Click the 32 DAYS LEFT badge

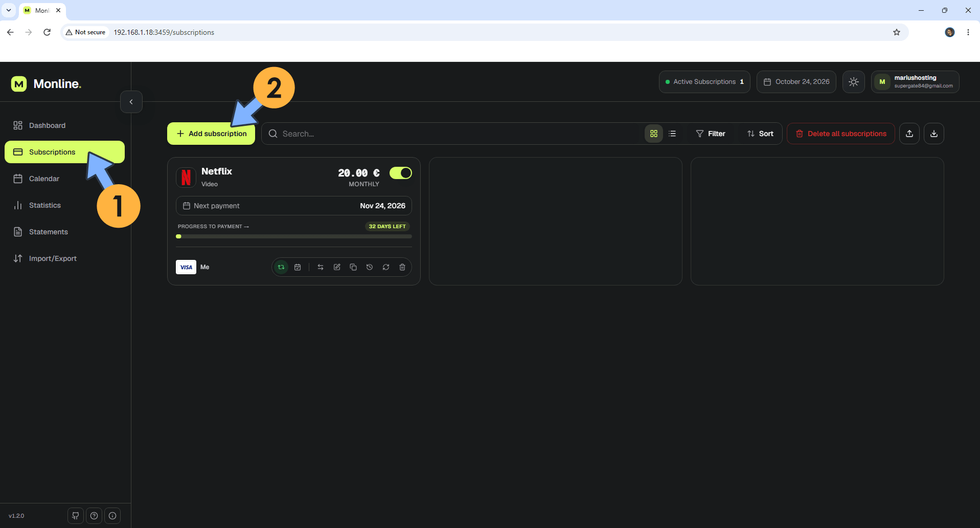[x=387, y=226]
